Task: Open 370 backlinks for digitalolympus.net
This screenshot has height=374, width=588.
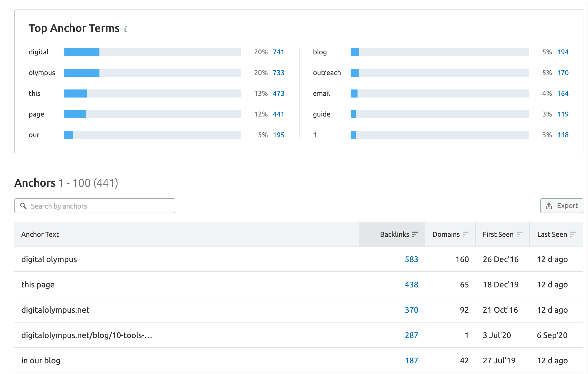Action: pos(412,310)
